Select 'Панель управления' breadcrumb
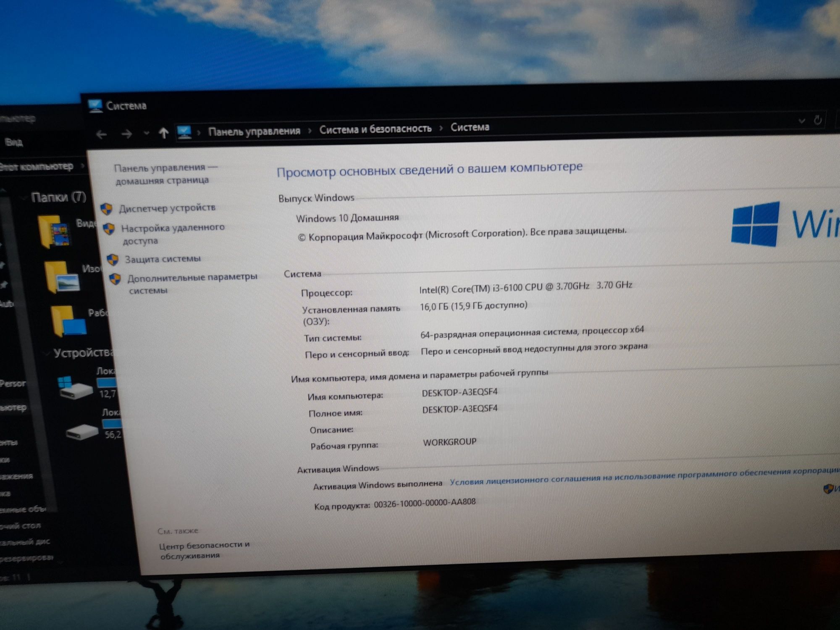Screen dimensions: 840x630 point(255,131)
